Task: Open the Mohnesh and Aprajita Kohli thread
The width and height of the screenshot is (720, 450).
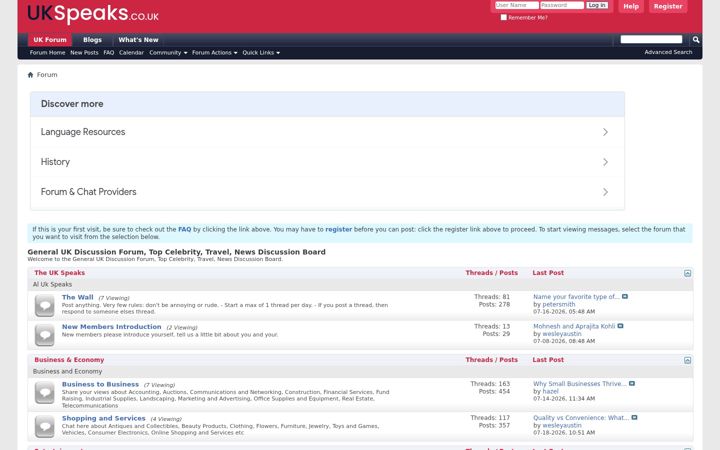Action: point(574,326)
